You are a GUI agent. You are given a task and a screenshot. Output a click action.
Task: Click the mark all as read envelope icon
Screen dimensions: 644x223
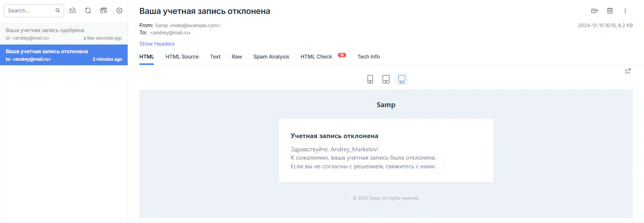tap(73, 11)
